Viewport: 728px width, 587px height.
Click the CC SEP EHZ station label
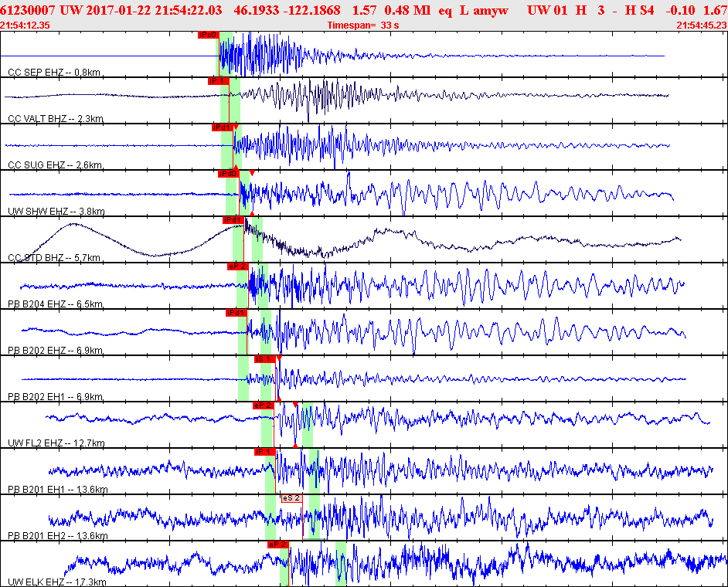point(54,73)
